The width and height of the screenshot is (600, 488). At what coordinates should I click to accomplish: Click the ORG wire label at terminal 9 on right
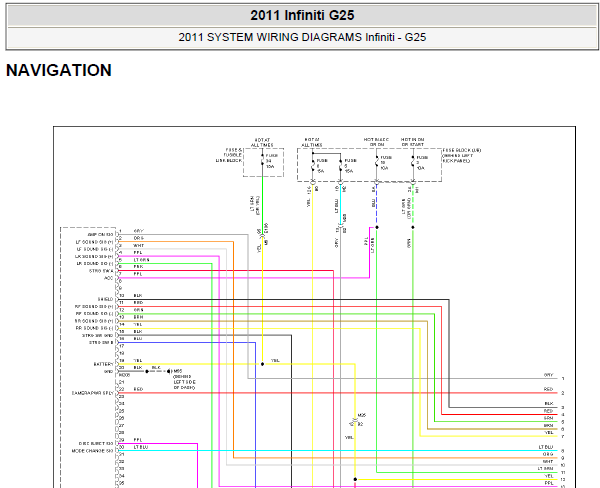[x=548, y=454]
